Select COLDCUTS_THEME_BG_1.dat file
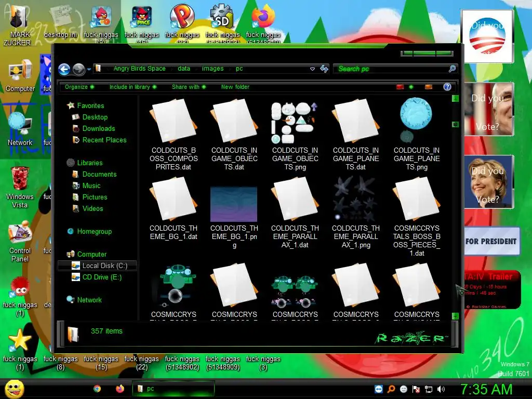 (174, 209)
